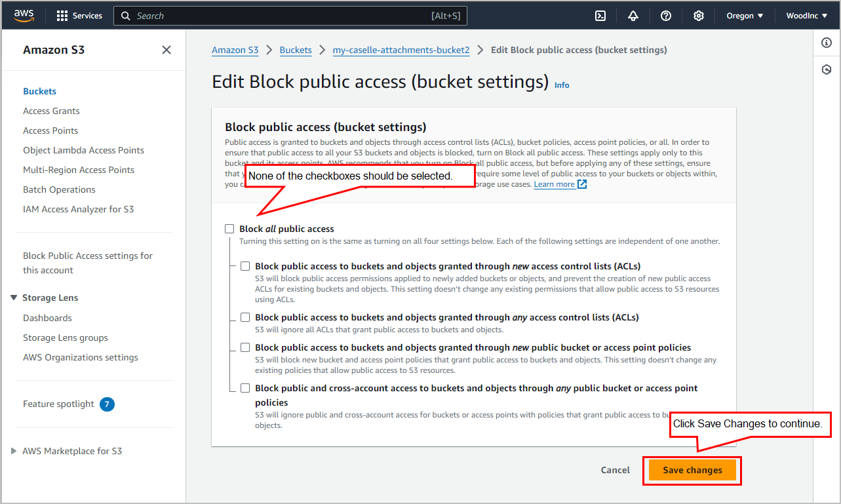This screenshot has width=841, height=504.
Task: Open Storage Lens groups
Action: (66, 338)
